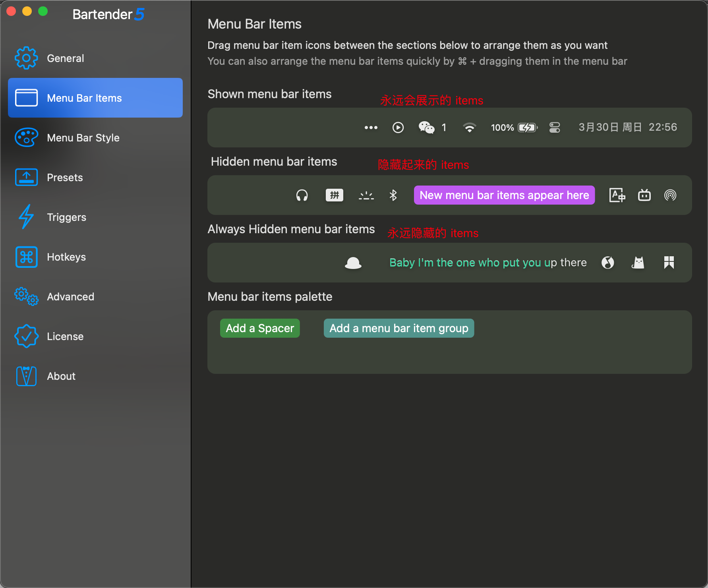This screenshot has width=708, height=588.
Task: Open the About page
Action: pyautogui.click(x=95, y=376)
